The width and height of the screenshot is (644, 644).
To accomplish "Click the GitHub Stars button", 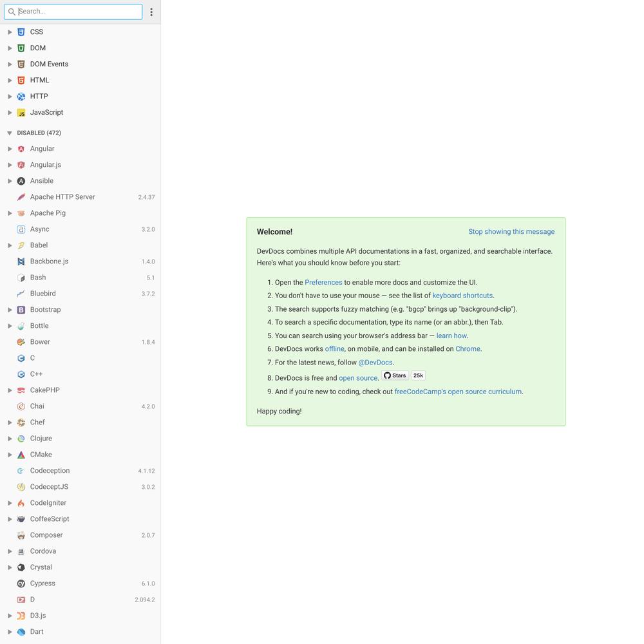I will [x=395, y=375].
